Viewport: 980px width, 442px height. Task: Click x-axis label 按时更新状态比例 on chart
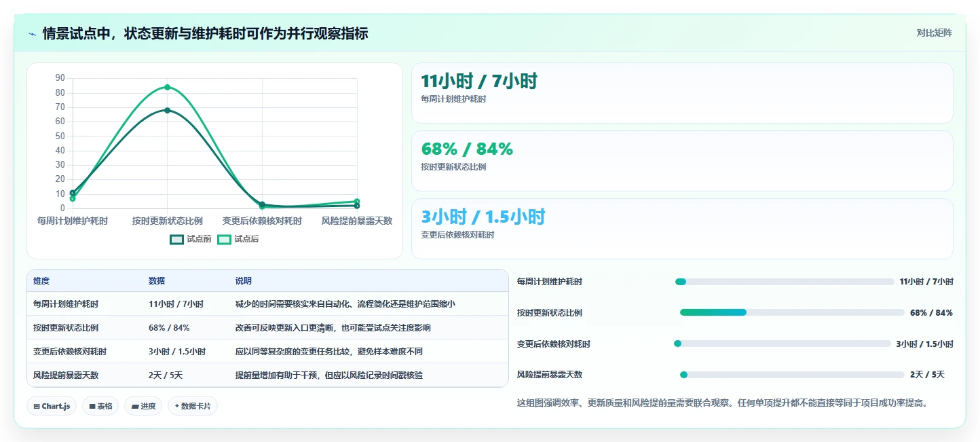point(167,221)
